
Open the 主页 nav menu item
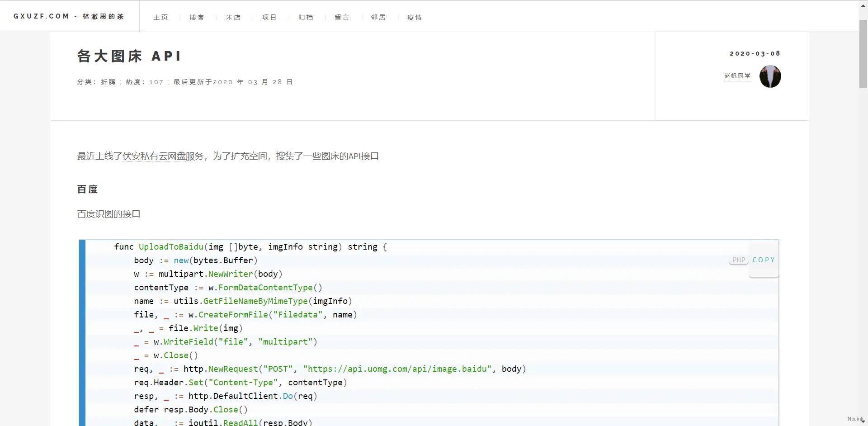tap(160, 17)
